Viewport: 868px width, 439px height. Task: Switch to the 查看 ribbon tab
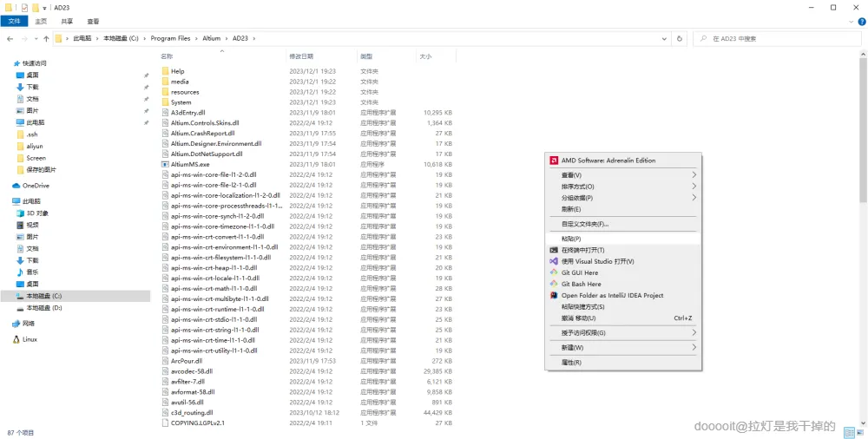click(x=93, y=22)
